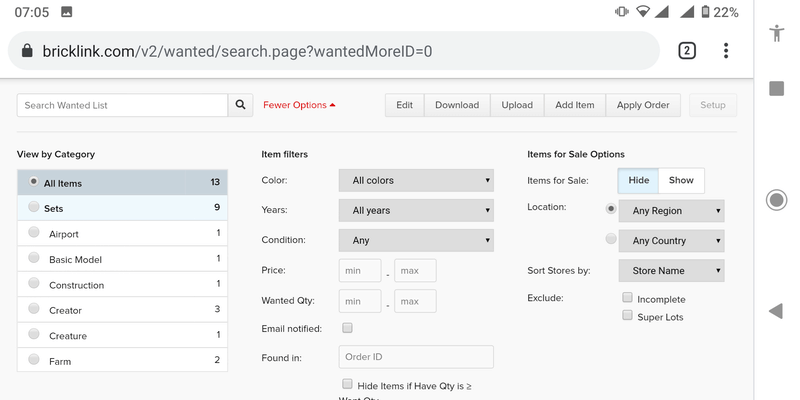The width and height of the screenshot is (800, 400).
Task: Select the Creator category row
Action: click(122, 310)
